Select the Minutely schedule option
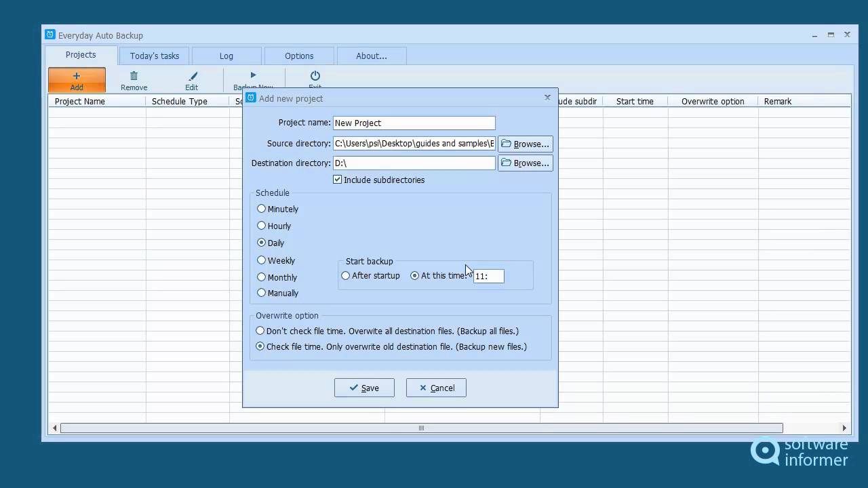Screen dimensions: 868x488 [262, 209]
